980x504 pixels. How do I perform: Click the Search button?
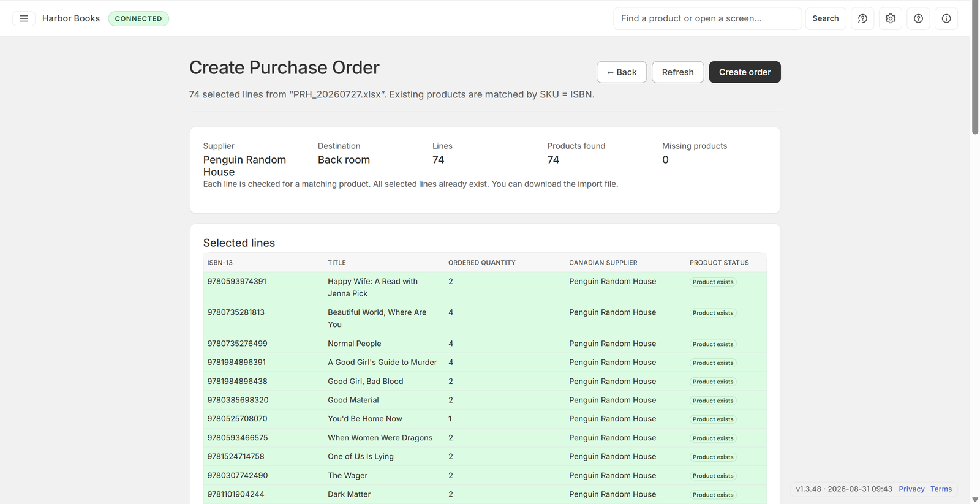[826, 18]
